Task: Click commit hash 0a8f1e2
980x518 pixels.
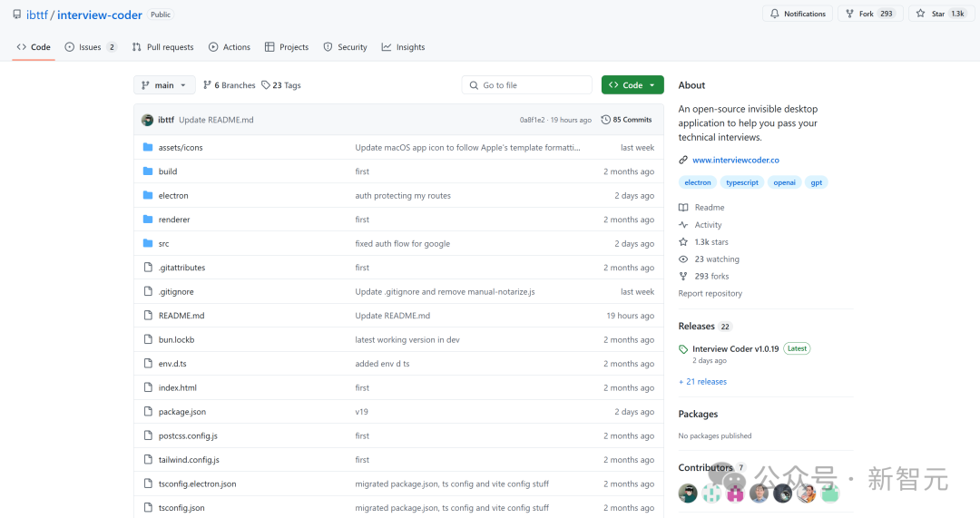Action: (532, 120)
